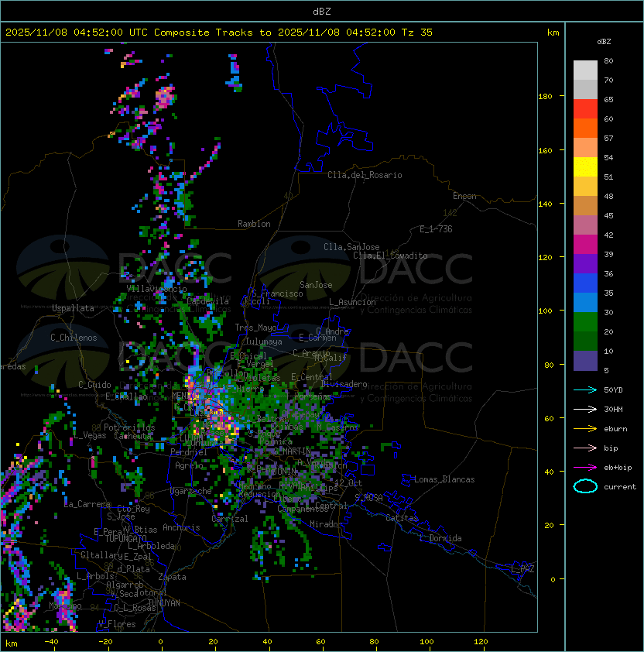The height and width of the screenshot is (652, 644).
Task: Pick the slate swatch between 10 and 5
Action: click(x=585, y=361)
